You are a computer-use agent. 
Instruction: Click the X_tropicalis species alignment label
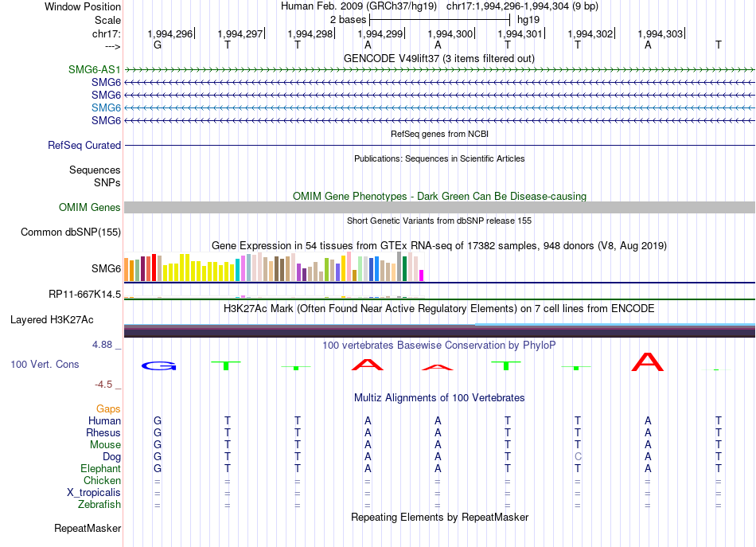pos(94,493)
